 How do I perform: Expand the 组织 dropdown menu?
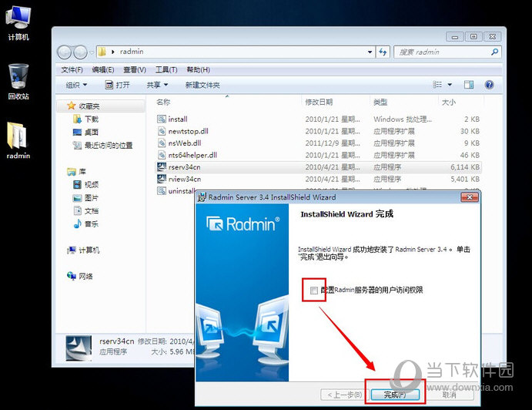[x=76, y=85]
